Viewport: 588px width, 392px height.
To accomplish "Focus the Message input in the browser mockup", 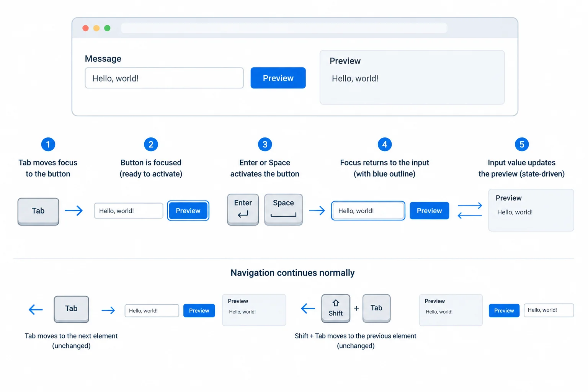I will coord(164,78).
